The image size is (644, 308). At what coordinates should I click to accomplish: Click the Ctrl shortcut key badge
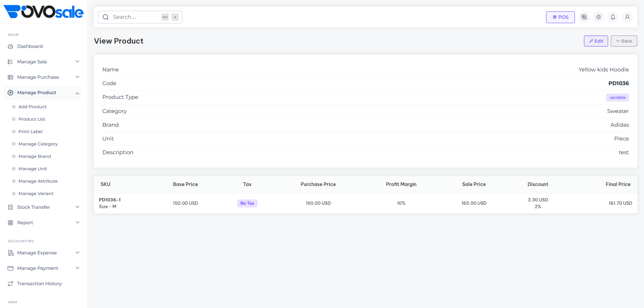point(165,17)
